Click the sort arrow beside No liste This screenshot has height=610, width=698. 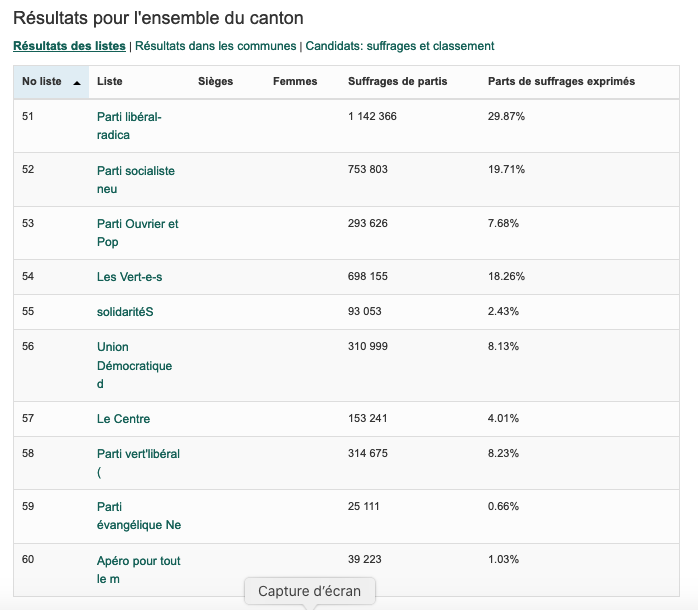(77, 83)
